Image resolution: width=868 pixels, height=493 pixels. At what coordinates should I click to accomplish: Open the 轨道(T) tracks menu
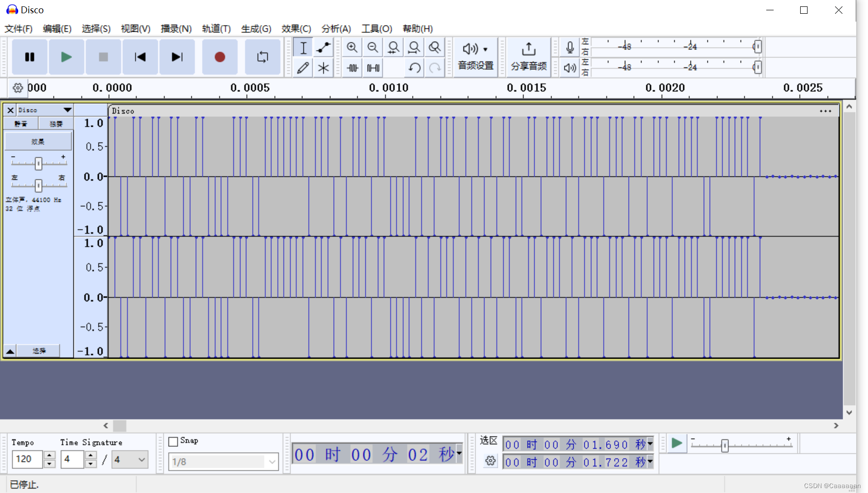(x=216, y=28)
